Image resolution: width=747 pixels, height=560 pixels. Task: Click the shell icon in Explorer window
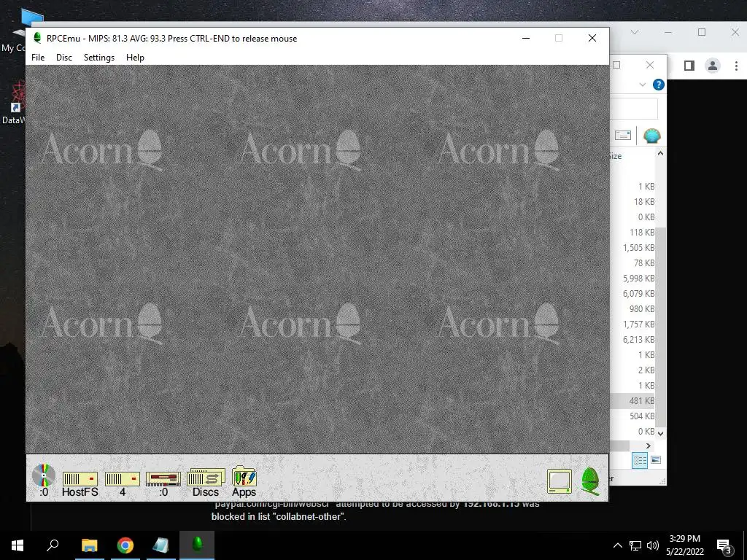tap(651, 136)
